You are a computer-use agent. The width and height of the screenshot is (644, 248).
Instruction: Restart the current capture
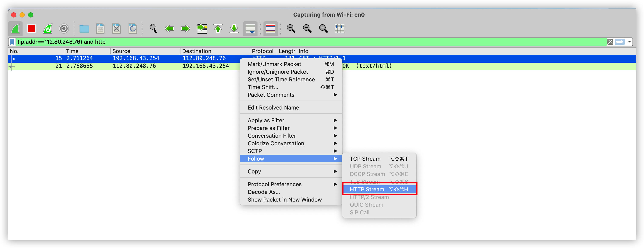pyautogui.click(x=47, y=29)
